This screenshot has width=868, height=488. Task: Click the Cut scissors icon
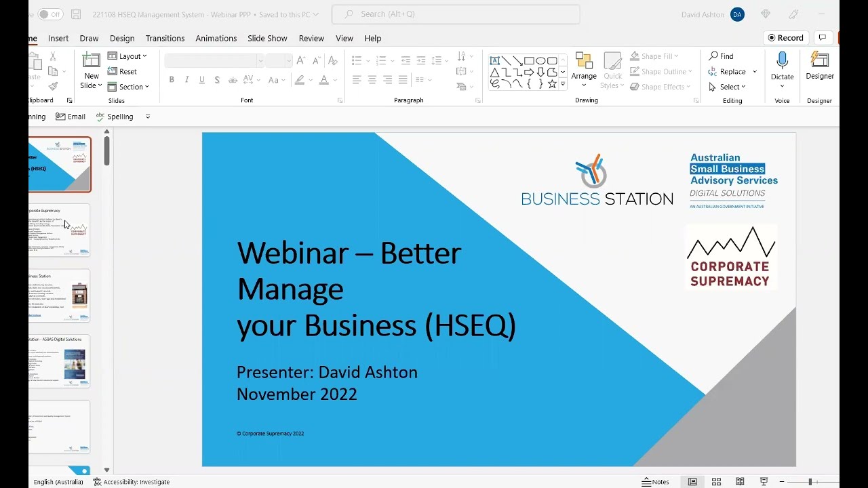pos(53,57)
